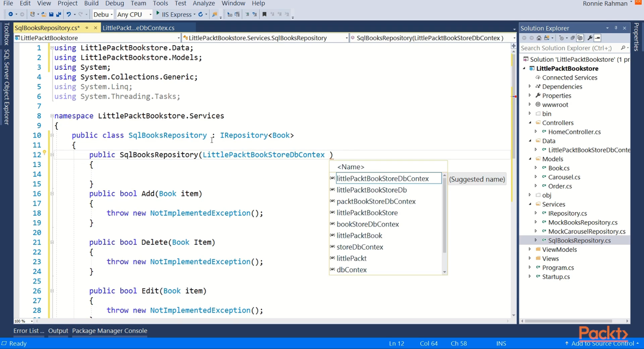This screenshot has width=644, height=349.
Task: Open Properties wrench icon in Solution Explorer
Action: pyautogui.click(x=590, y=38)
